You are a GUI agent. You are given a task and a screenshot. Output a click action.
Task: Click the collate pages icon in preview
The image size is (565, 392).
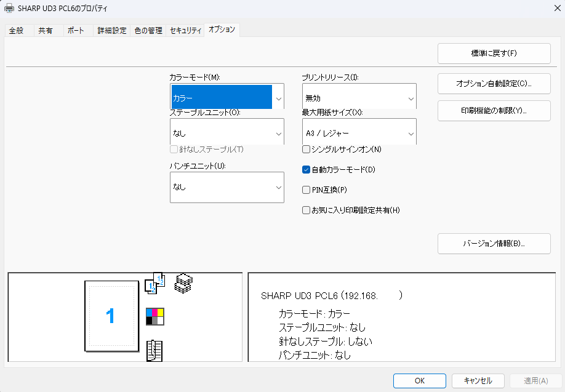[155, 283]
